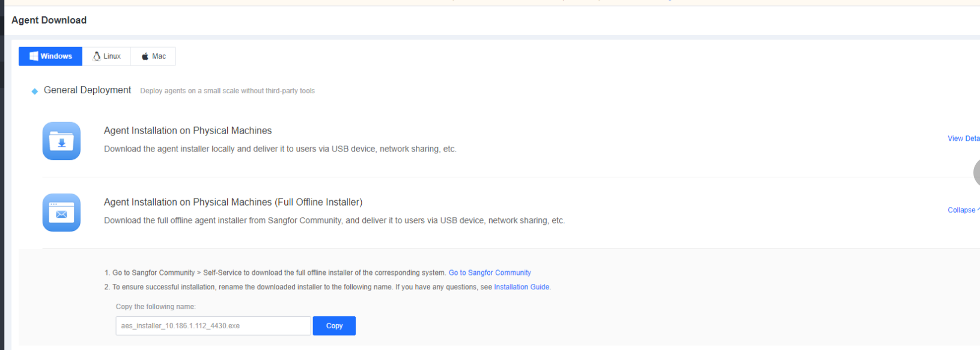Click the 'Copy the following name' label

(x=156, y=307)
